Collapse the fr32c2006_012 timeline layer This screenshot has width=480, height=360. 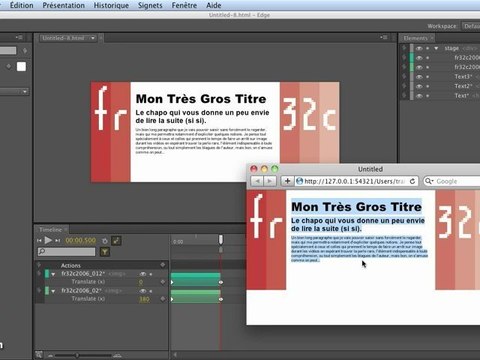point(53,274)
